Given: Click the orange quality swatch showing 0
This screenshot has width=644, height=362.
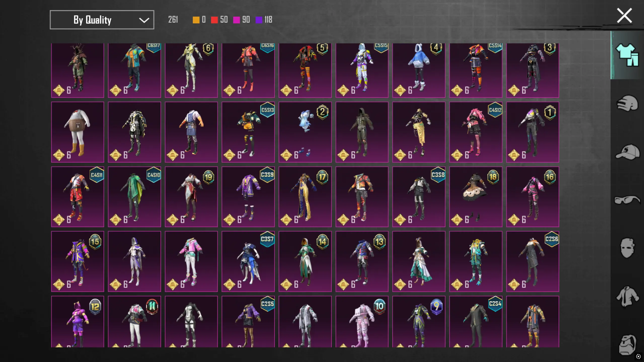Looking at the screenshot, I should (x=196, y=20).
